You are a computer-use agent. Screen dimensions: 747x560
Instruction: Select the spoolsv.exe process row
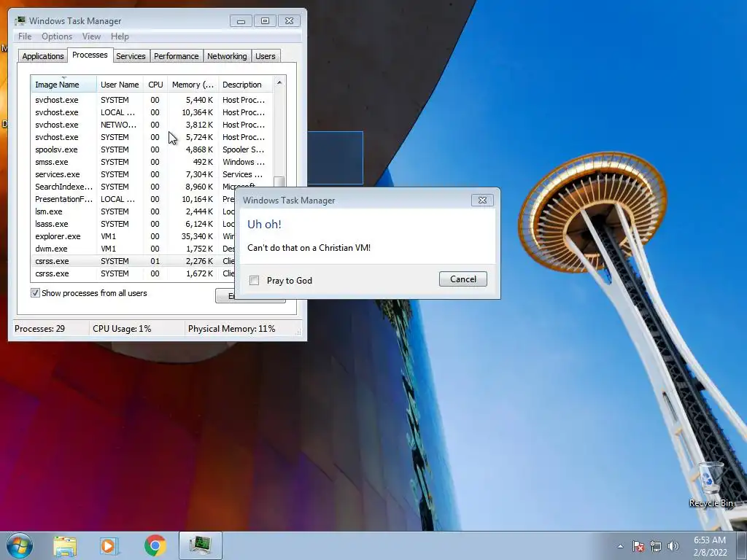[152, 149]
